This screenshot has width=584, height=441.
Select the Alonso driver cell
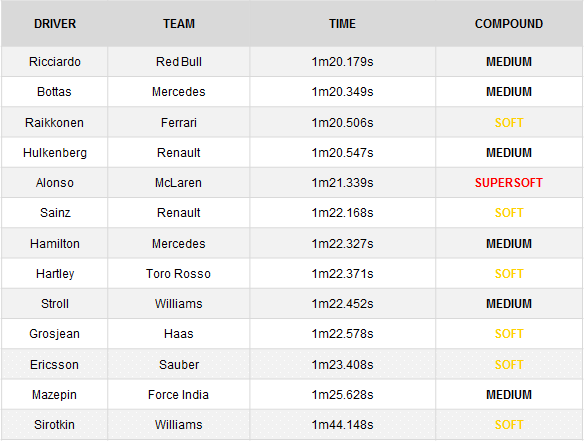55,183
